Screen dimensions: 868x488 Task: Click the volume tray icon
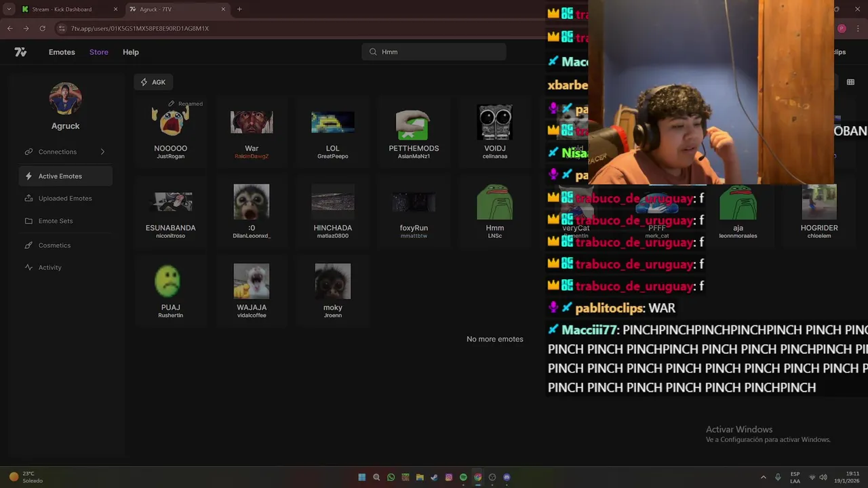[x=823, y=477]
